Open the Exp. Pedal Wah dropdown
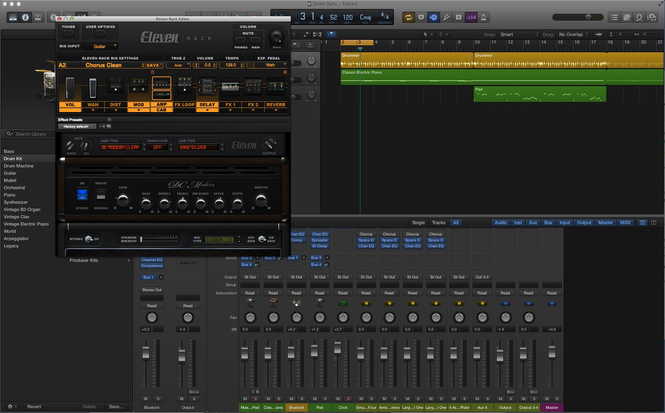 click(271, 65)
